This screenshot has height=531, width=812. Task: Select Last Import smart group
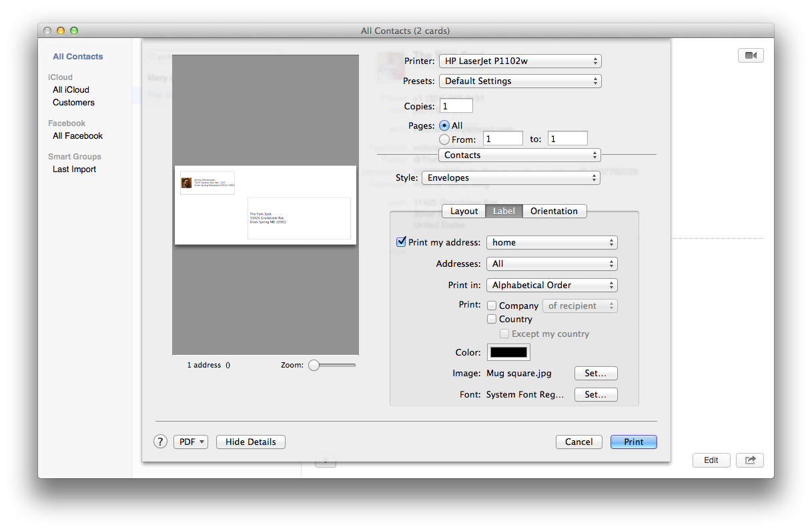74,169
